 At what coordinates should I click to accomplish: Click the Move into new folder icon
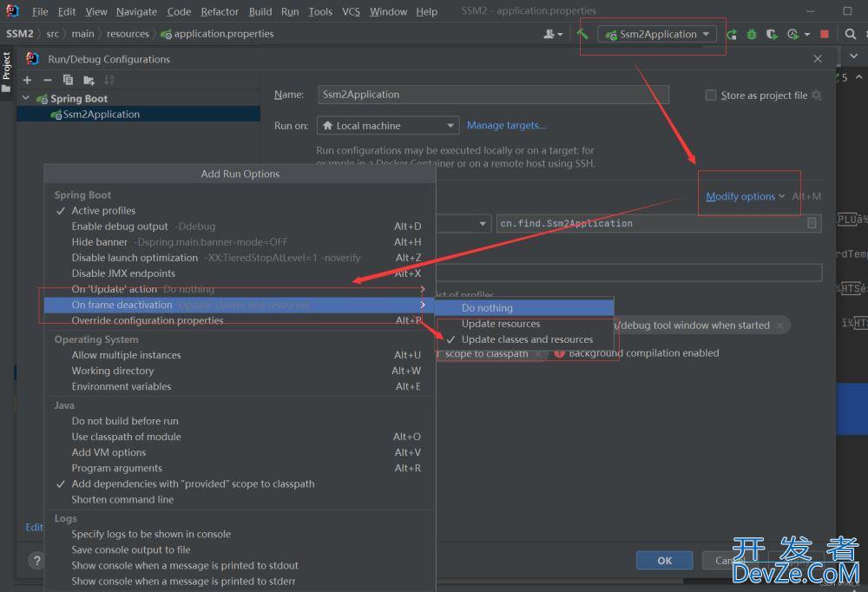click(x=89, y=81)
